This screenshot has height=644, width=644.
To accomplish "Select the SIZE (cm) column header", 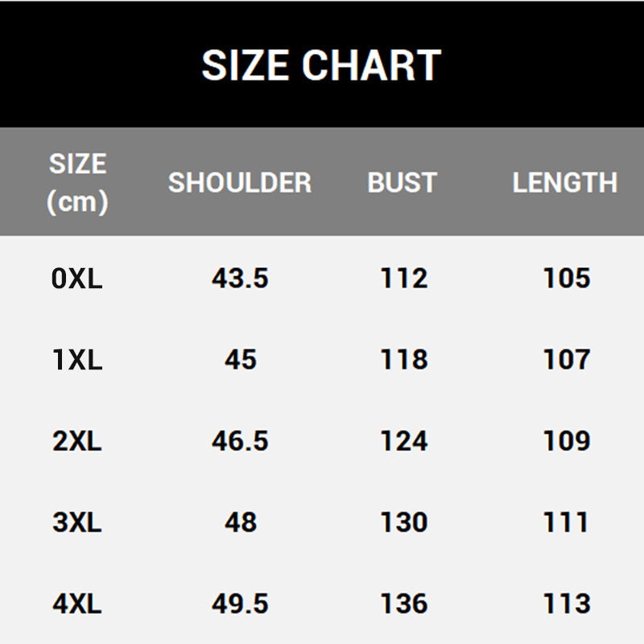I will click(x=77, y=183).
